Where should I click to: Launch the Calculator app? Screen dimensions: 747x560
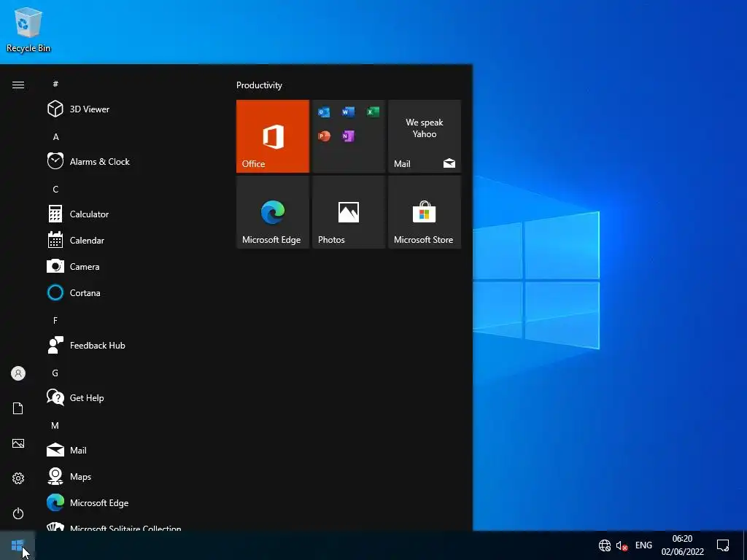(133, 214)
